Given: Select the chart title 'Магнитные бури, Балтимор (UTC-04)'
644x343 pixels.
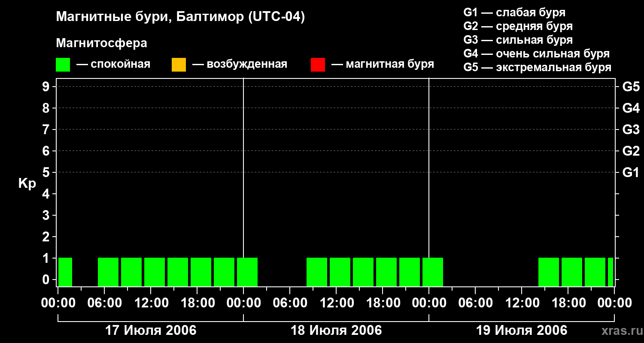Looking at the screenshot, I should [x=180, y=17].
